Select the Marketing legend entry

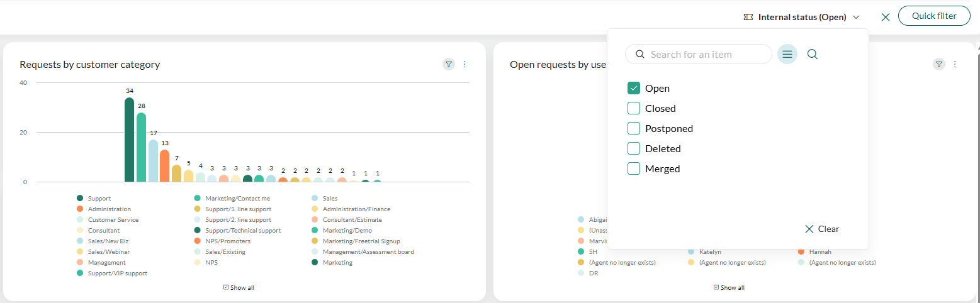click(332, 263)
